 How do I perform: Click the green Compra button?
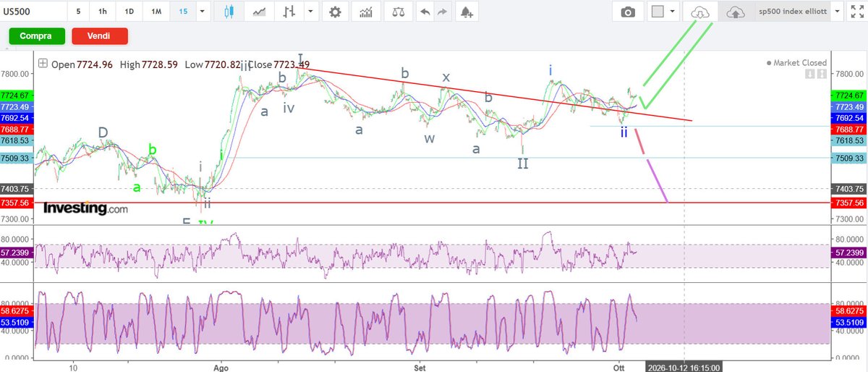tap(36, 35)
